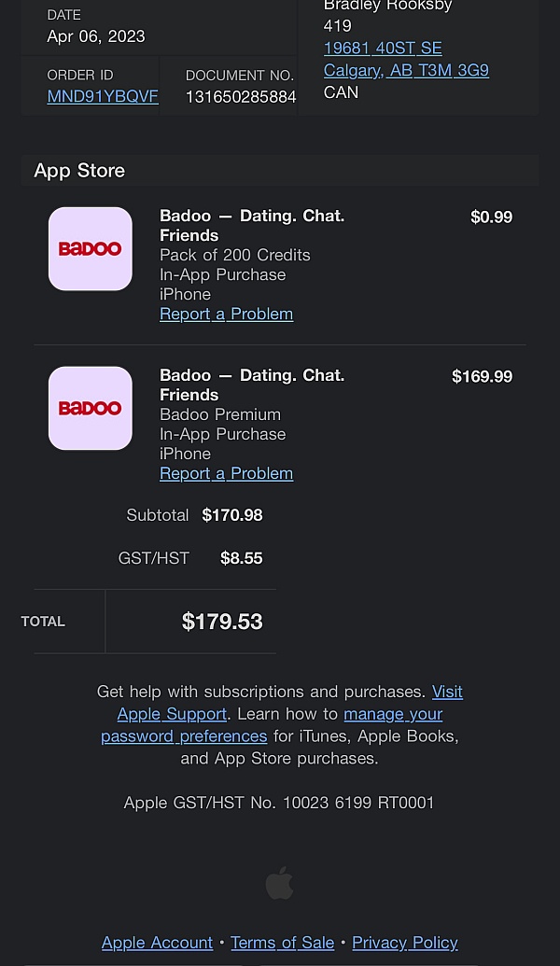Click the Calgary, AB T3M 3G9 link
Image resolution: width=560 pixels, height=966 pixels.
coord(406,70)
